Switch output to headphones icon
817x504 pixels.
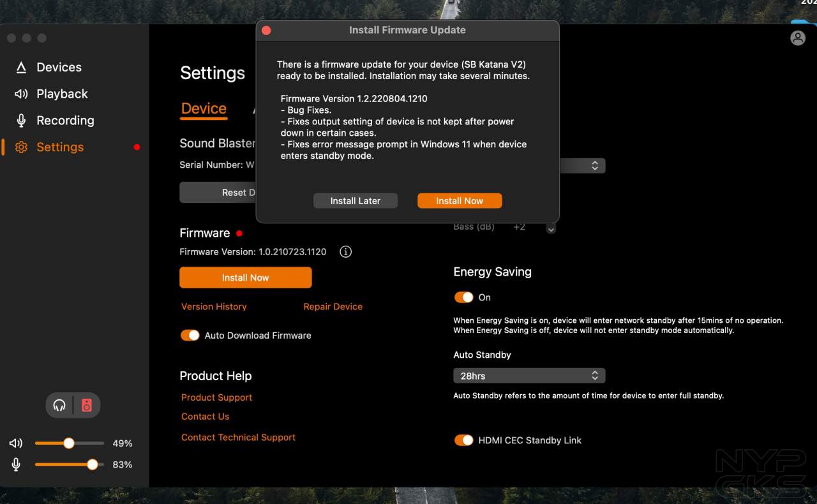tap(59, 405)
